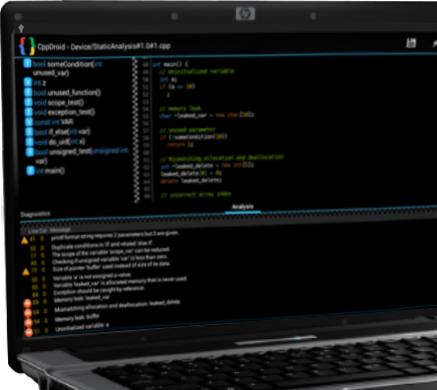Click the save floppy disk icon
This screenshot has width=437, height=390.
point(411,43)
